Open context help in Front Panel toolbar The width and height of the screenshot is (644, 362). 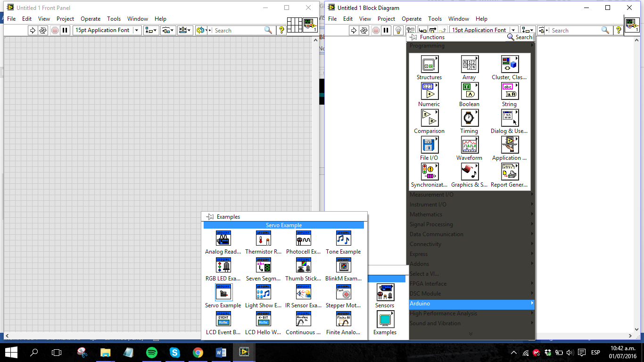tap(282, 30)
